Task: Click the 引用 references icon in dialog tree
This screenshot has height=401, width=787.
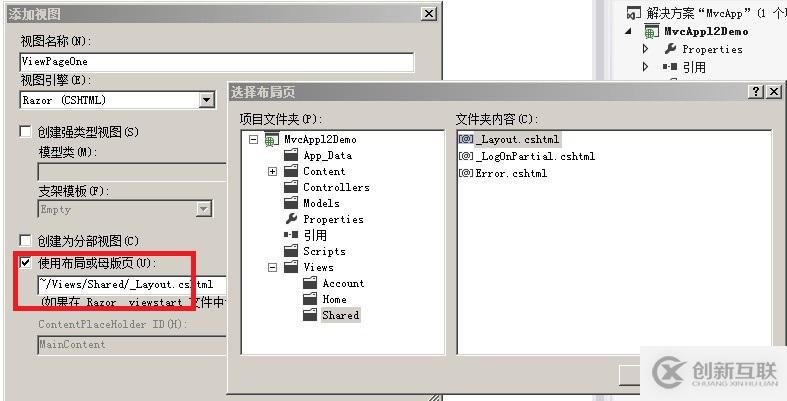Action: pos(291,234)
